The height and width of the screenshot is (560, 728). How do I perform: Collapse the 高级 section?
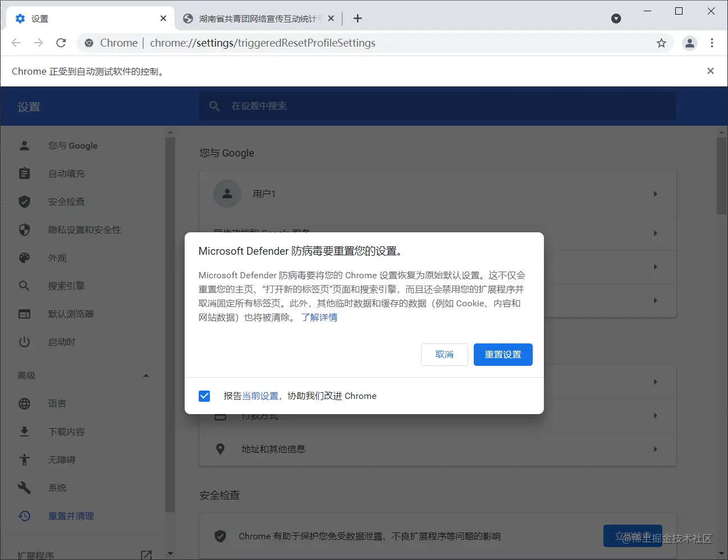146,375
